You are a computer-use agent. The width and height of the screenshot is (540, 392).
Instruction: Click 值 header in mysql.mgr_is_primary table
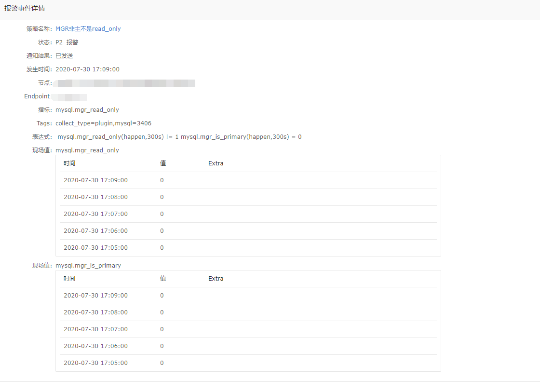coord(163,279)
